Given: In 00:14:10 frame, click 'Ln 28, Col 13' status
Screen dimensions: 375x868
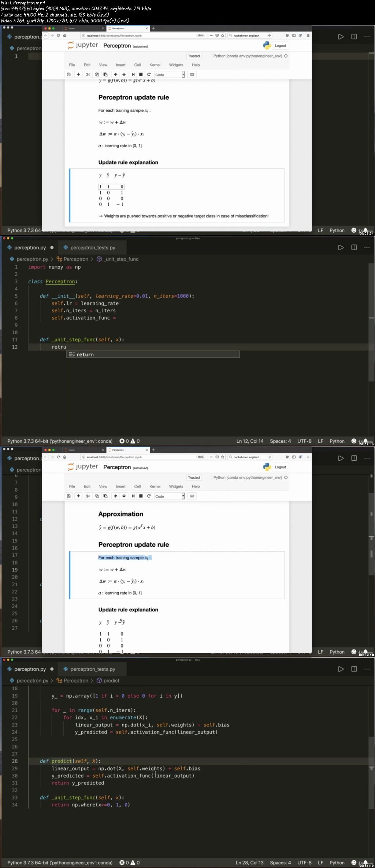Looking at the screenshot, I should pyautogui.click(x=250, y=863).
